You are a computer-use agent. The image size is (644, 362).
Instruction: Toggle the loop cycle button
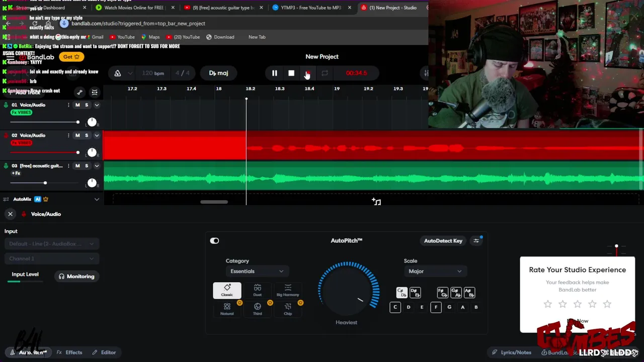tap(325, 73)
